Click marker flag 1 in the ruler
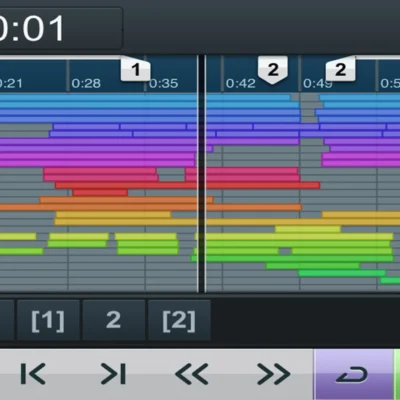Viewport: 400px width, 400px height. [135, 69]
